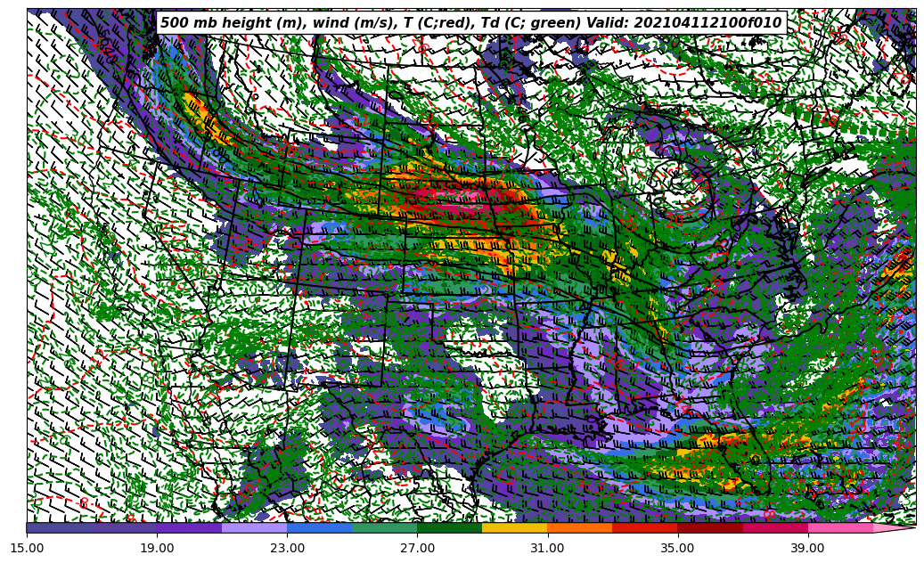This screenshot has height=563, width=924.
Task: Click the 19.00 colorbar tick label
Action: pos(158,548)
